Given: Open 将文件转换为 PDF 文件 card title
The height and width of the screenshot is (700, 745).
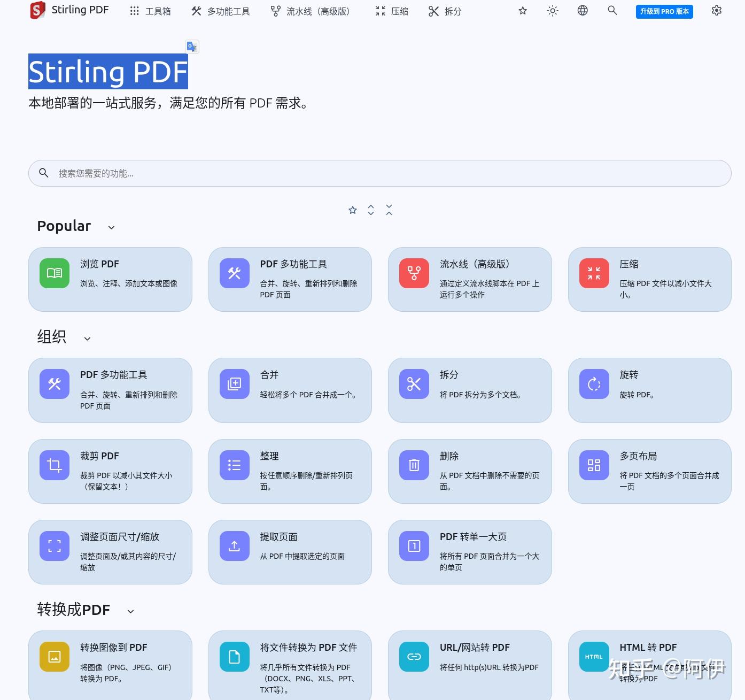Looking at the screenshot, I should (x=308, y=648).
